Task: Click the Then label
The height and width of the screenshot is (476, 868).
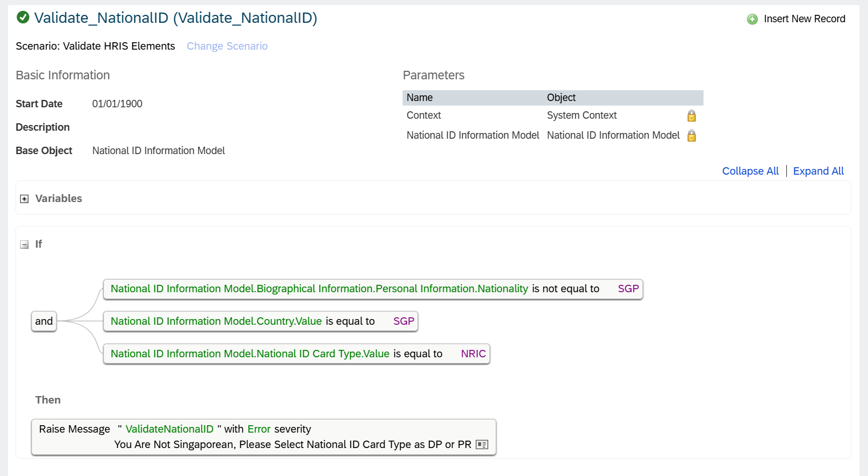Action: (48, 400)
